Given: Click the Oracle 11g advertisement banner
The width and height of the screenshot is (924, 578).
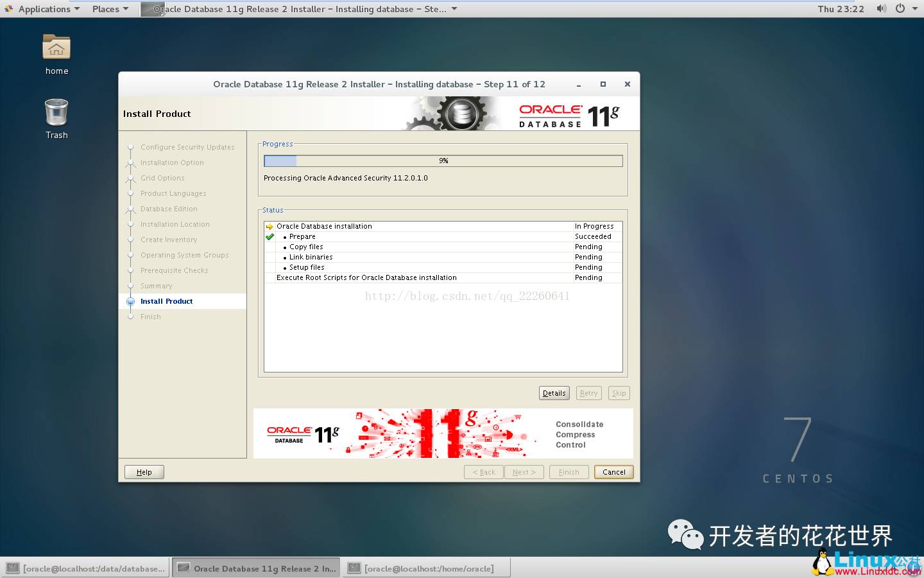Looking at the screenshot, I should tap(443, 433).
